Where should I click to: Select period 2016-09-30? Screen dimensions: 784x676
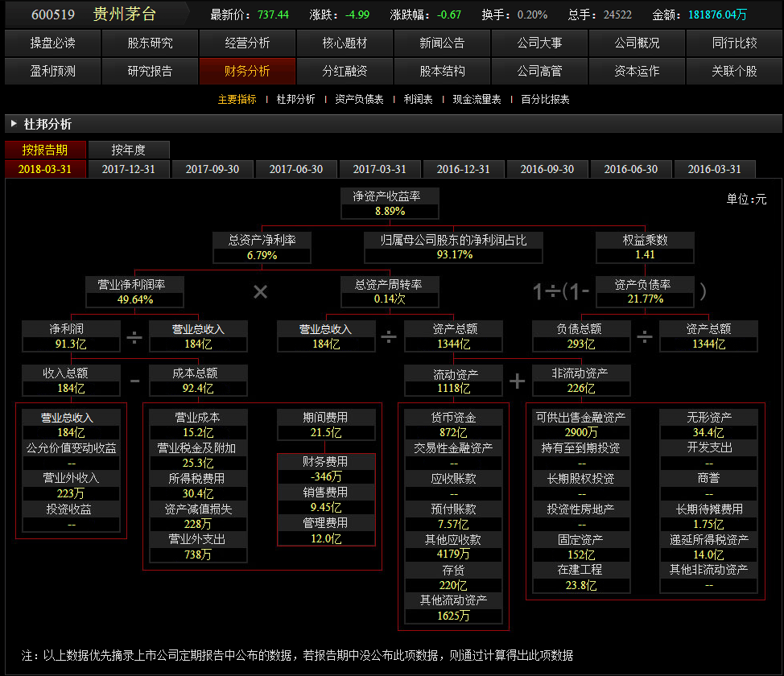click(x=547, y=169)
